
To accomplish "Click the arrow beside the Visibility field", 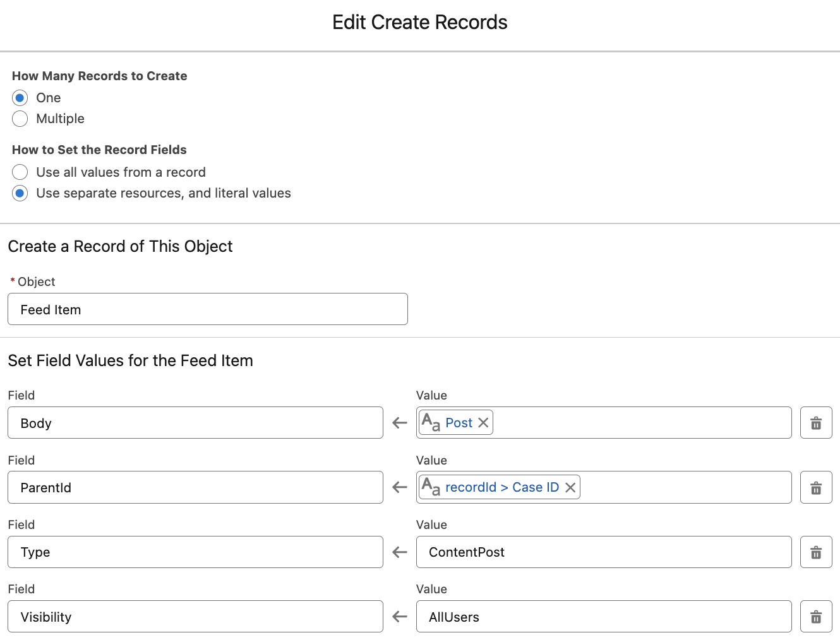I will coord(399,617).
